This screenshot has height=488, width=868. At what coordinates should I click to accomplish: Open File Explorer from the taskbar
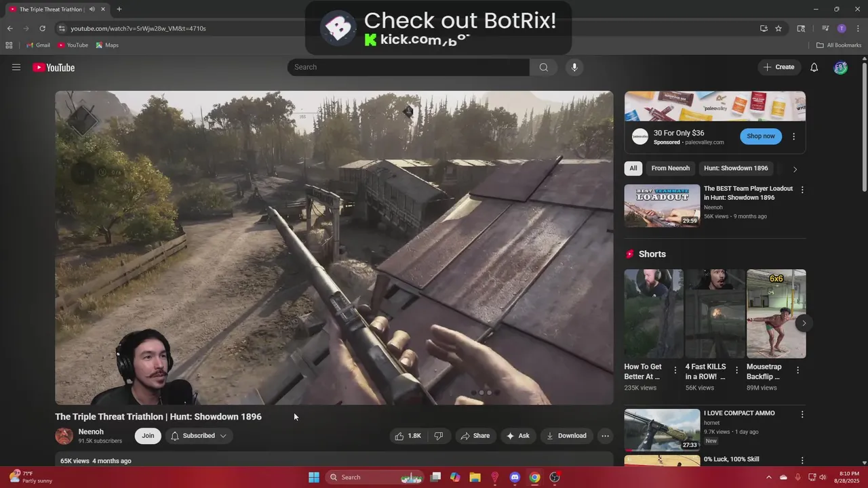475,477
